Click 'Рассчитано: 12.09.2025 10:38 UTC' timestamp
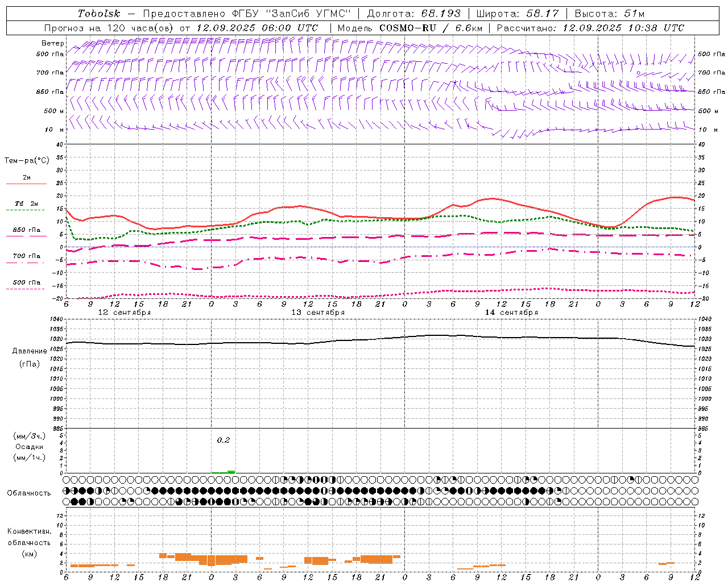 pos(590,28)
